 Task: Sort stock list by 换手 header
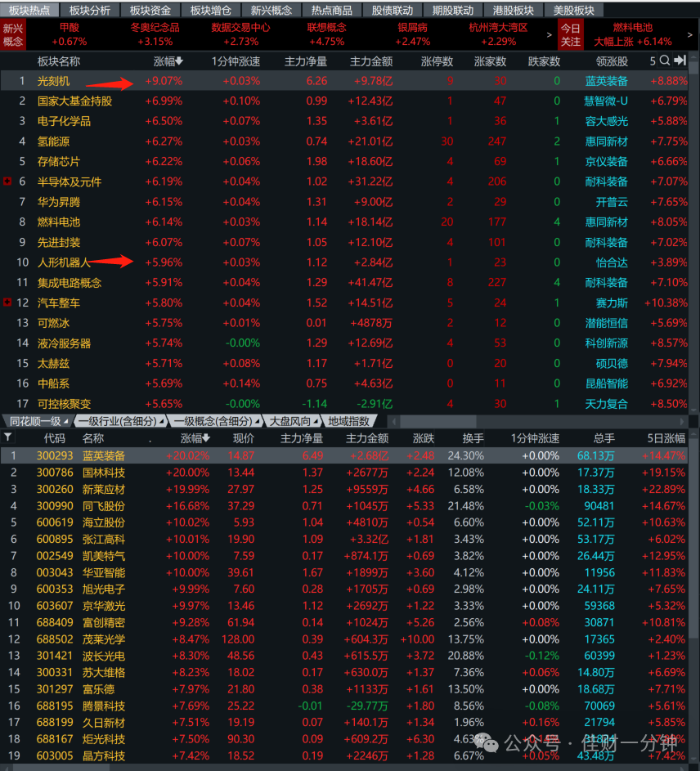473,438
